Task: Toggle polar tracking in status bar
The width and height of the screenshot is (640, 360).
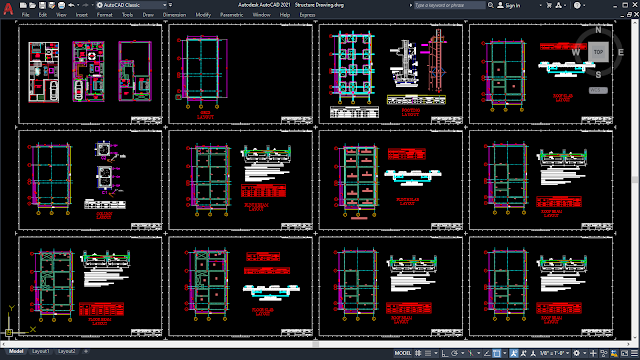Action: tap(454, 353)
